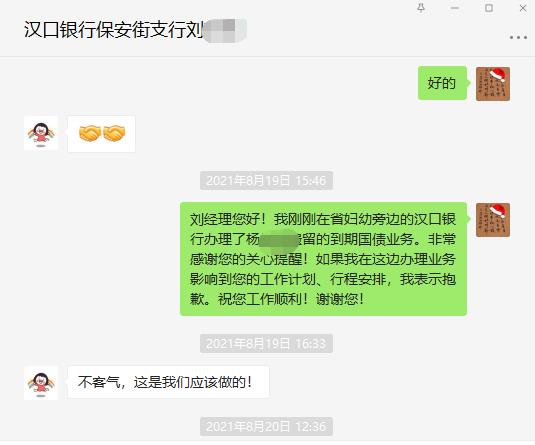Select the '好的' message bubble
The height and width of the screenshot is (445, 535).
(x=442, y=83)
